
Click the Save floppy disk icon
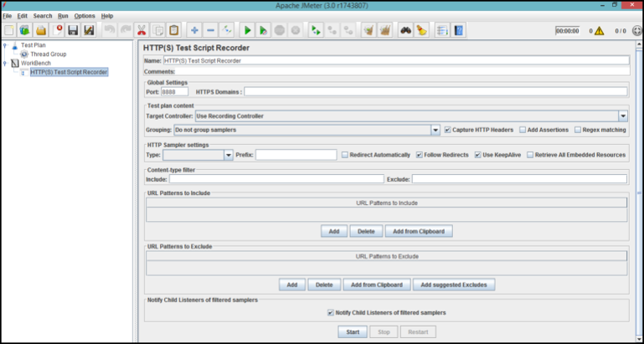tap(73, 30)
